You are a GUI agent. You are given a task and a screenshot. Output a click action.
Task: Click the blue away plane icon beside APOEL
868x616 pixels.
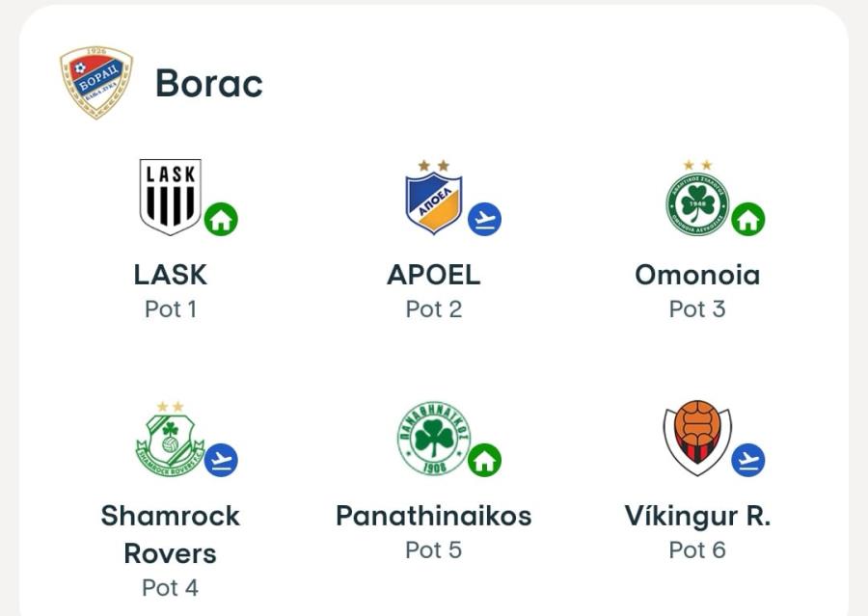pos(484,219)
